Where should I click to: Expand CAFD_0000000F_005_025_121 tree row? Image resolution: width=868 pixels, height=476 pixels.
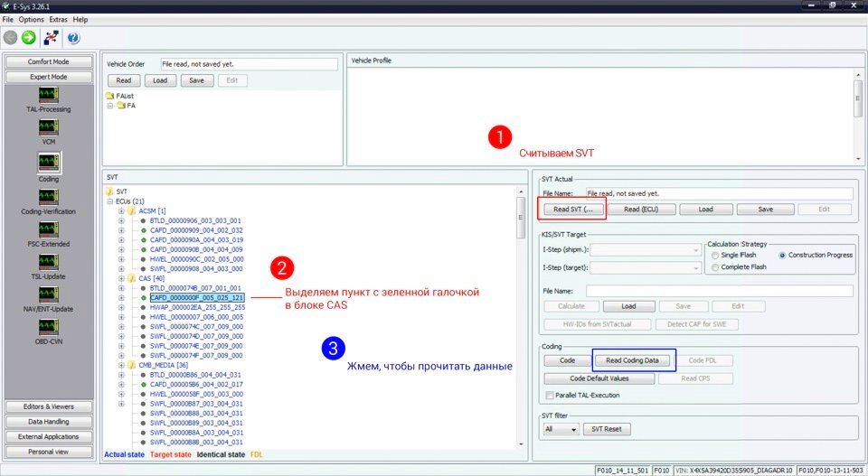(121, 297)
